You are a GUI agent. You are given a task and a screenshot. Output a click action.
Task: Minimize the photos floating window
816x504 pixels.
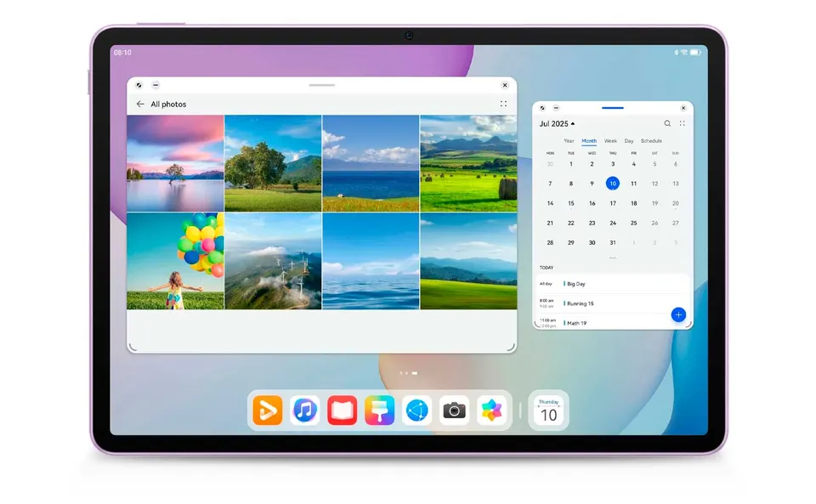tap(156, 85)
